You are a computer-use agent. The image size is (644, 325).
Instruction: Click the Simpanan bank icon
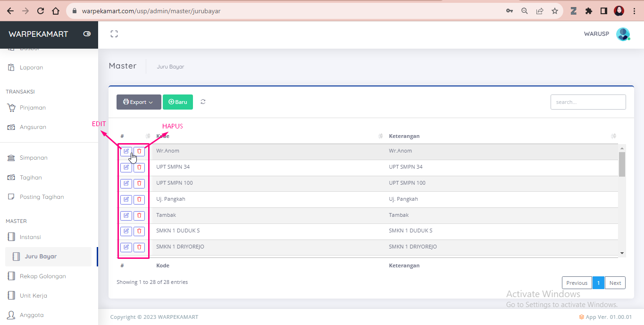[x=11, y=158]
